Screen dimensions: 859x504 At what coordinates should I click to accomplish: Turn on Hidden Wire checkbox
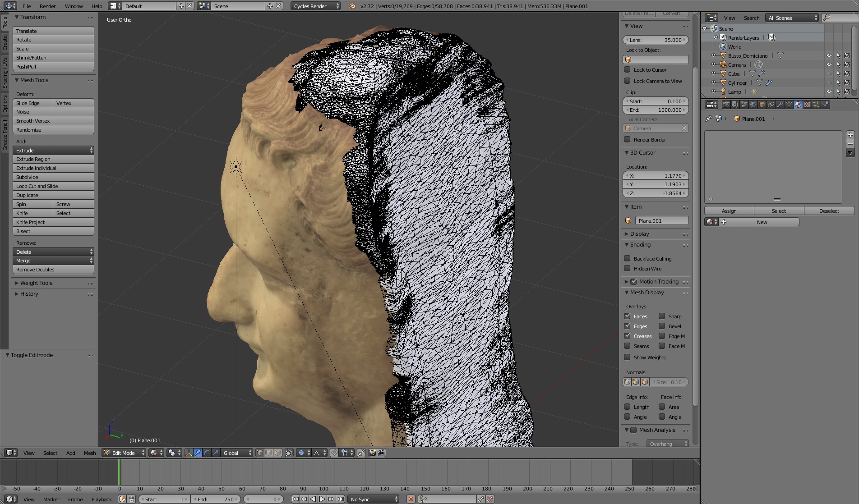point(627,268)
